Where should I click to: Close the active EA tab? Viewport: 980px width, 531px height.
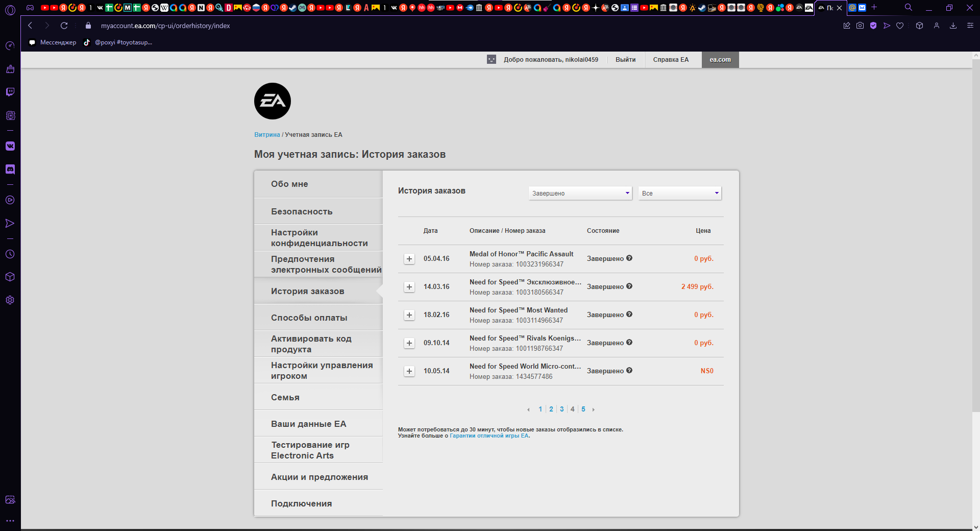(x=839, y=8)
